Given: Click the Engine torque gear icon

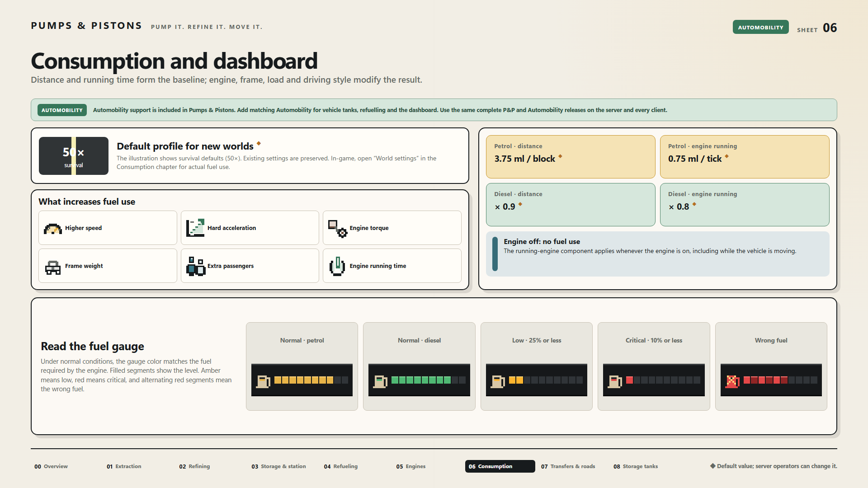Looking at the screenshot, I should click(x=337, y=229).
